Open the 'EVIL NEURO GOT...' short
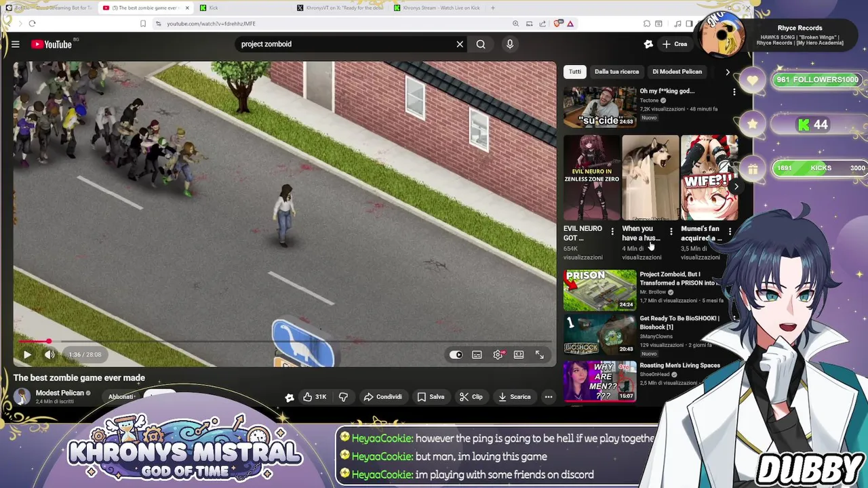This screenshot has height=488, width=868. pyautogui.click(x=591, y=178)
